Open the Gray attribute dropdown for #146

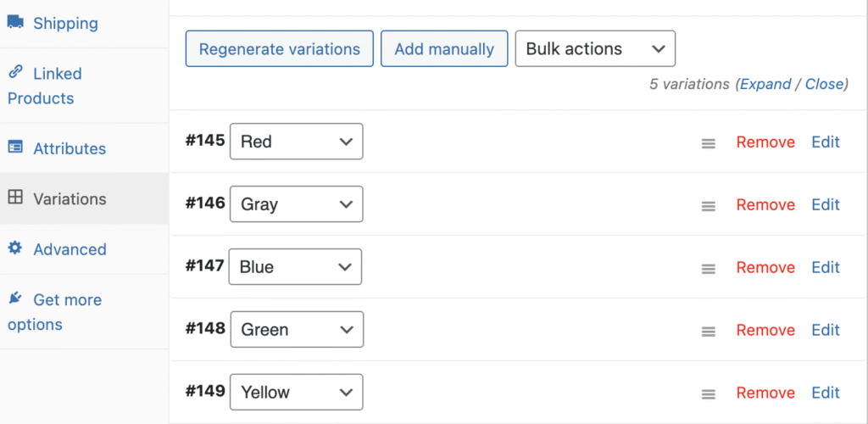[x=296, y=204]
